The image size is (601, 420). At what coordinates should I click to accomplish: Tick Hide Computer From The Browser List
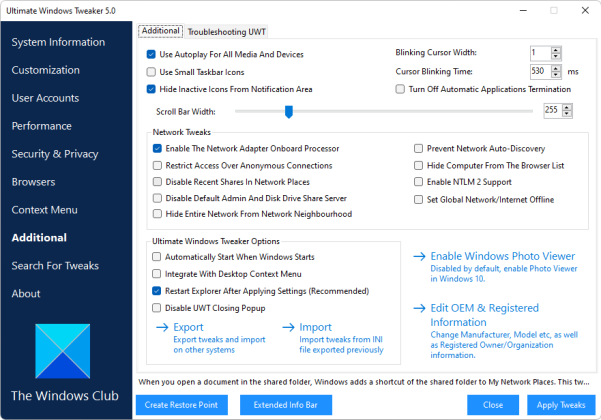tap(419, 166)
